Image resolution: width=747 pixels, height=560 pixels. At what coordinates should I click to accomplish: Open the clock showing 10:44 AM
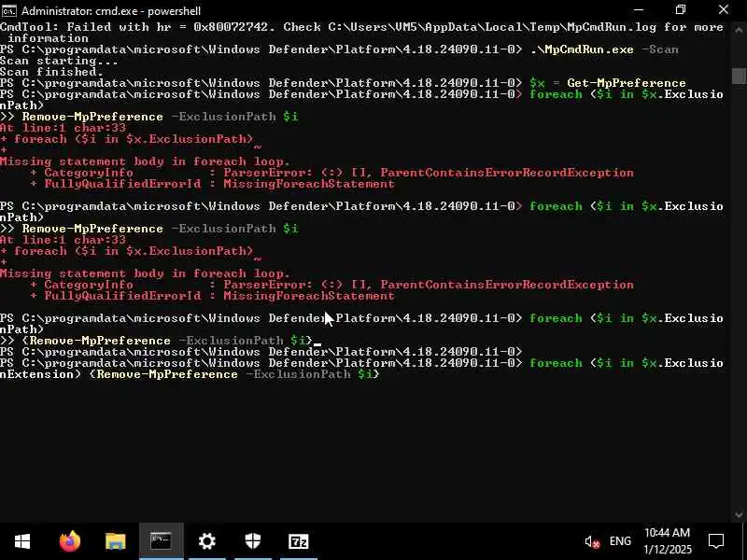pos(667,541)
